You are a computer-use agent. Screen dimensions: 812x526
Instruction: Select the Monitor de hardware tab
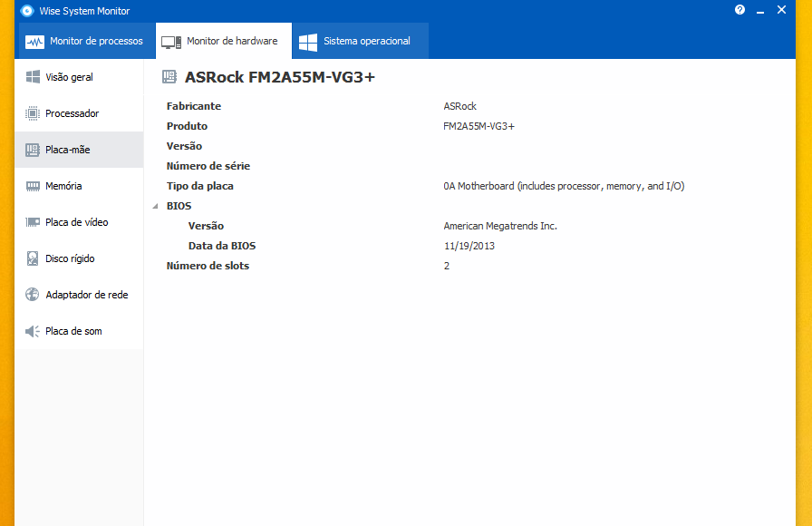pos(224,41)
